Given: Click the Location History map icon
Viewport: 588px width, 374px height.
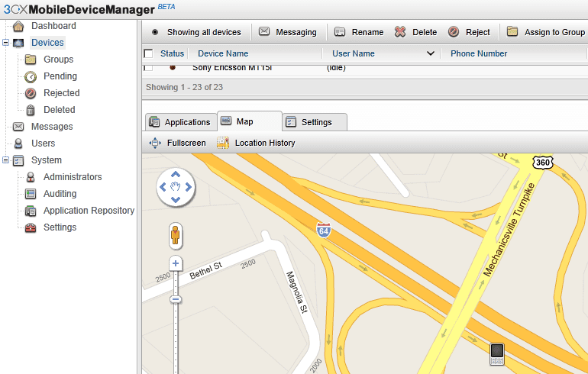Looking at the screenshot, I should click(223, 143).
